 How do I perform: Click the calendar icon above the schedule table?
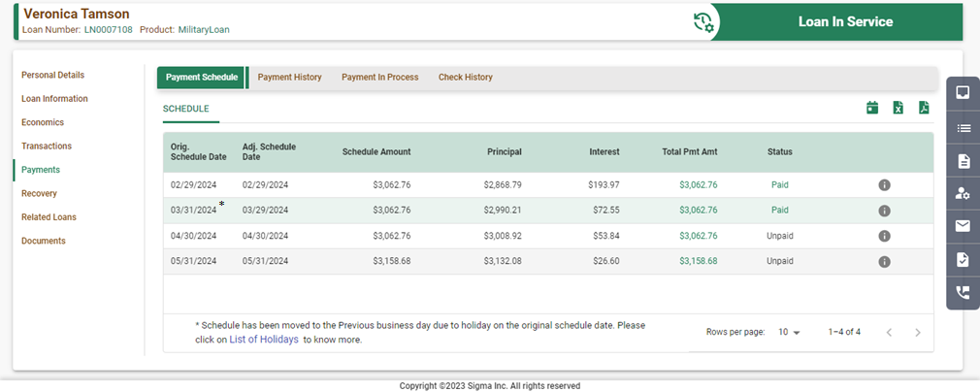click(872, 108)
